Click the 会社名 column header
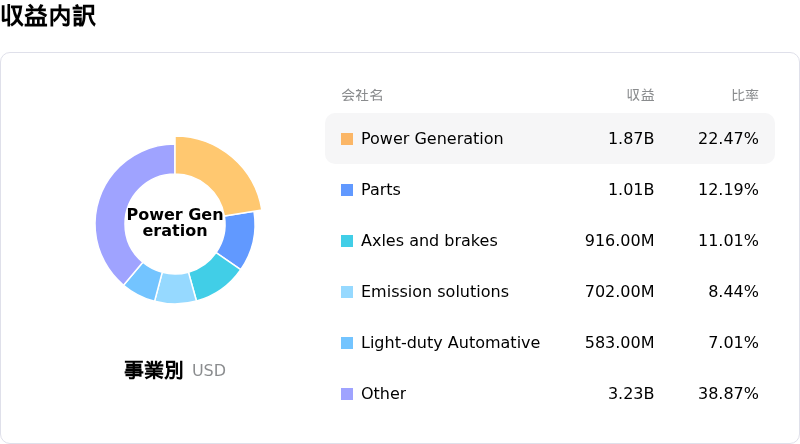The height and width of the screenshot is (444, 800). [x=362, y=95]
